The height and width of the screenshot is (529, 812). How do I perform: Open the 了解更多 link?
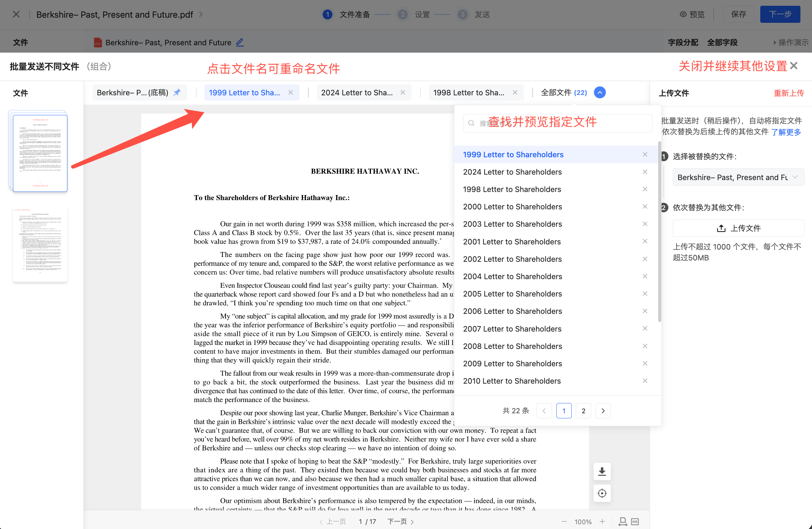point(786,132)
